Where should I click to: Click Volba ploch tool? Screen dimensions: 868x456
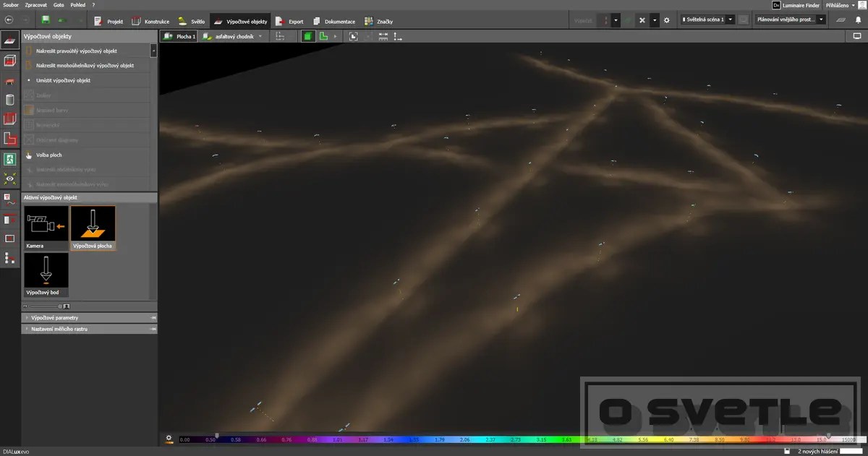85,155
